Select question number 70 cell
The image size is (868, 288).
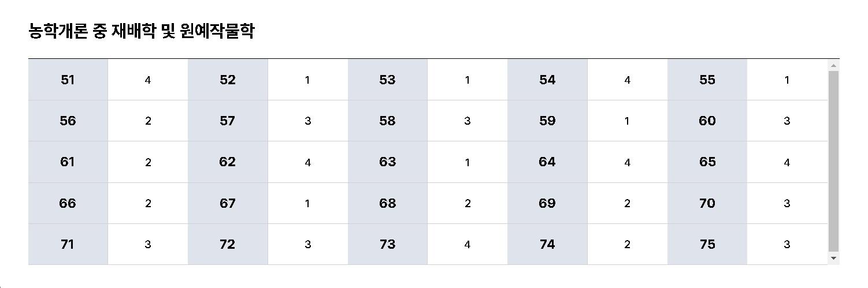click(707, 203)
